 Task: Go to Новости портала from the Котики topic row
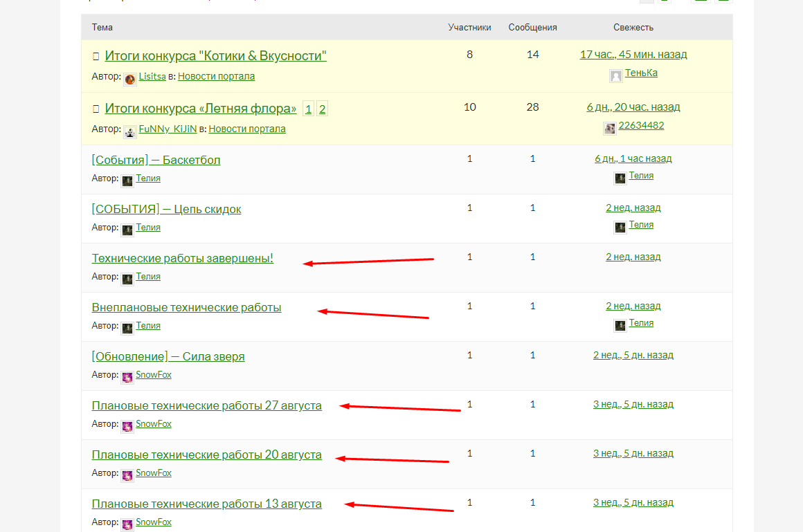pyautogui.click(x=216, y=76)
